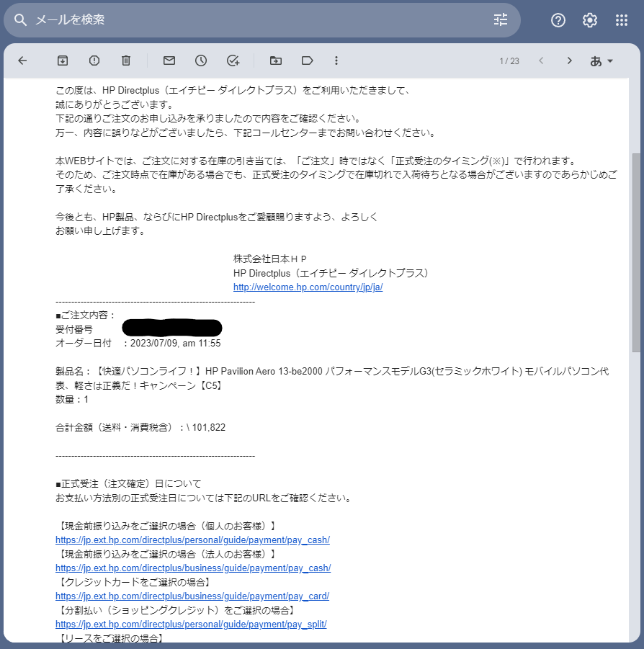Mark email as unread
Screen dimensions: 644x649
[169, 61]
